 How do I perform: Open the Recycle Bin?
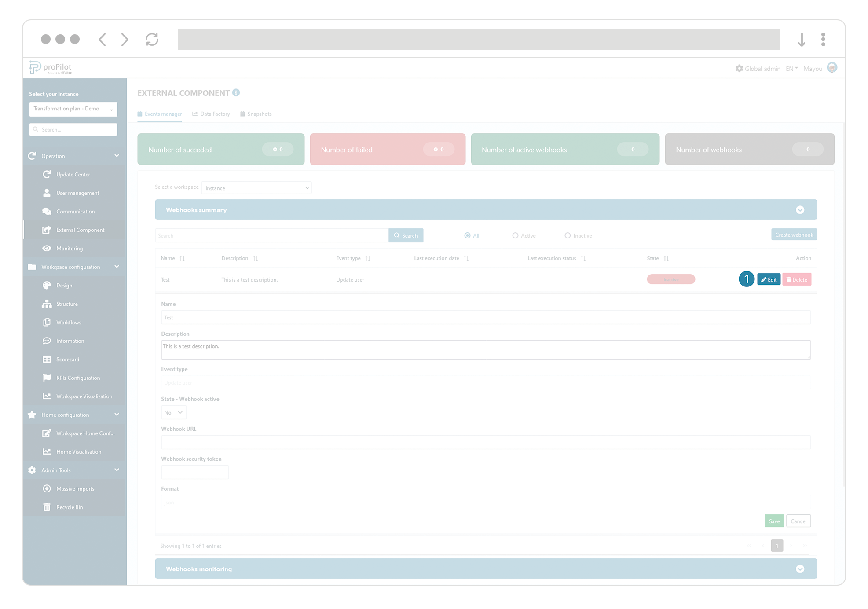point(69,507)
